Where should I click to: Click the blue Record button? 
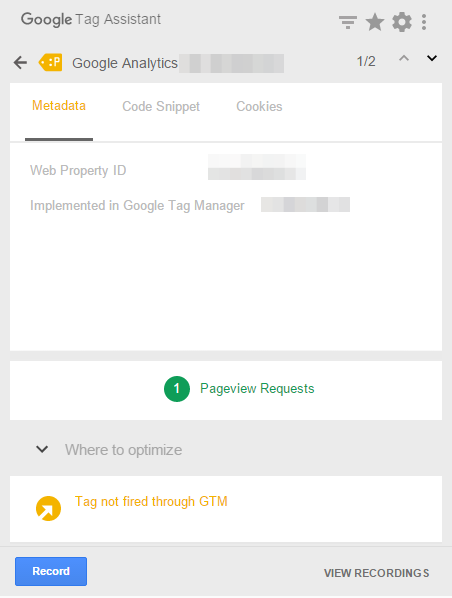point(51,571)
